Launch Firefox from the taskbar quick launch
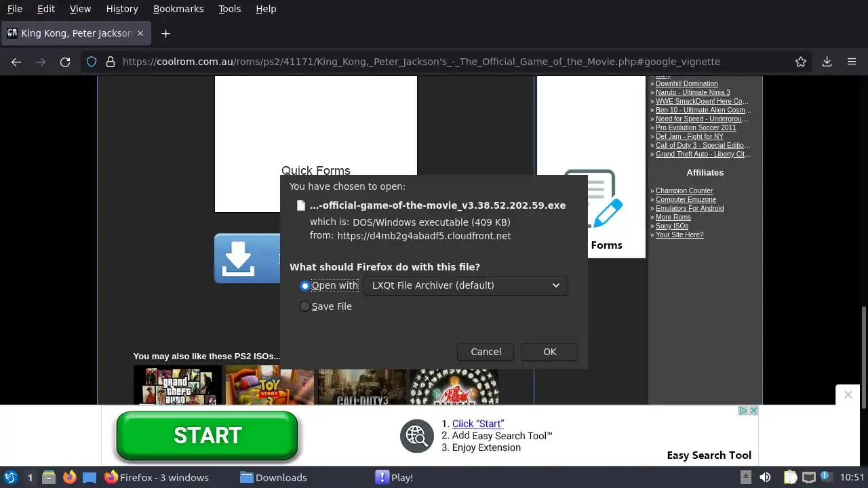 pos(69,477)
